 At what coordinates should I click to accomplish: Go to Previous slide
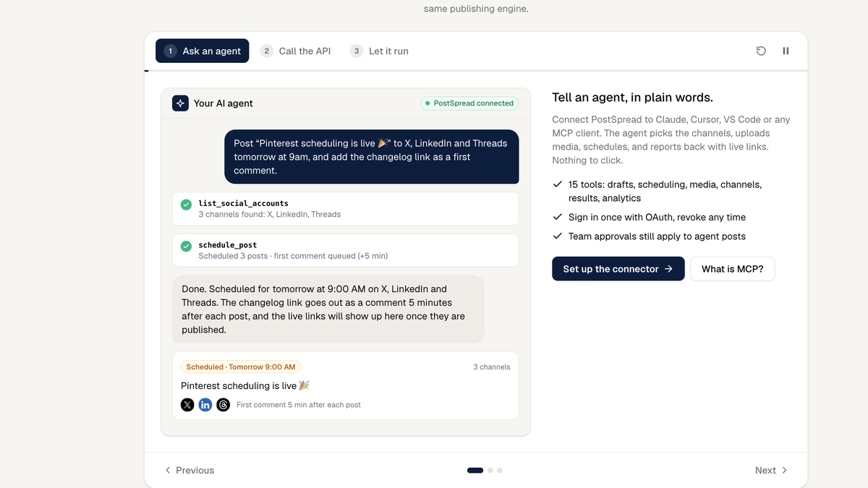(190, 470)
